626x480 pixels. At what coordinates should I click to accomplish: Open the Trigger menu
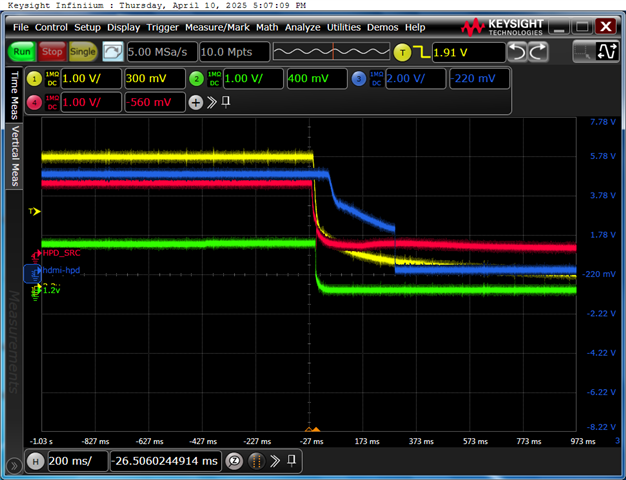[162, 27]
